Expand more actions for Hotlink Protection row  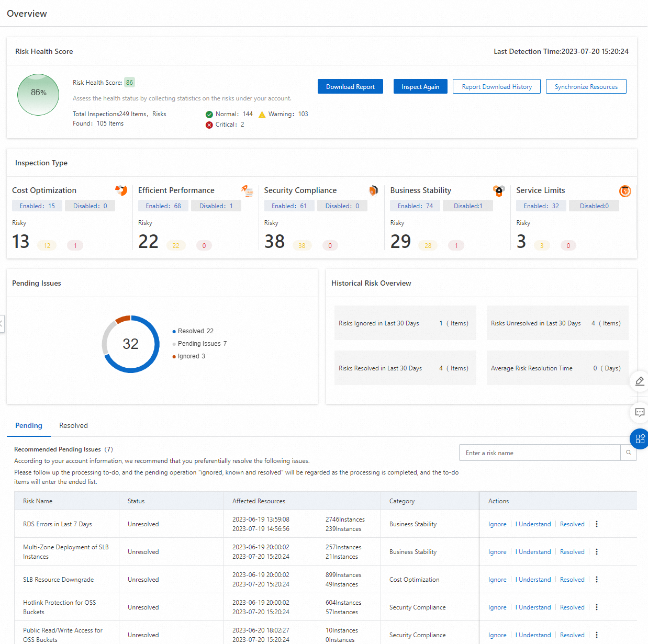[597, 607]
